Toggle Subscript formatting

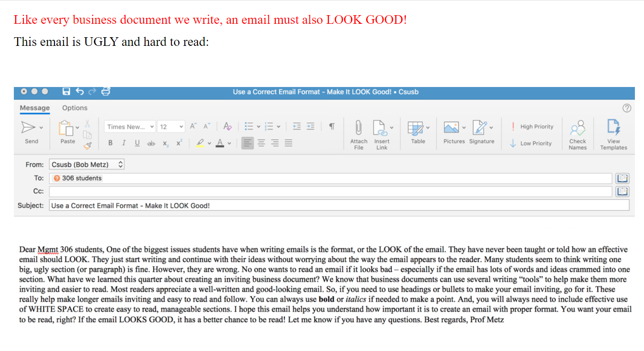coord(165,144)
